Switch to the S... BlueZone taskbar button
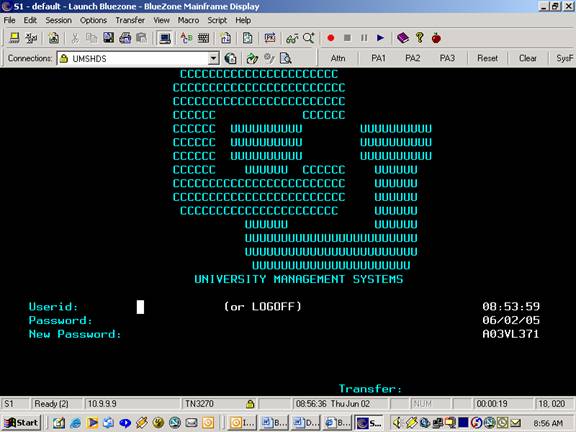Image resolution: width=576 pixels, height=432 pixels. coord(370,423)
